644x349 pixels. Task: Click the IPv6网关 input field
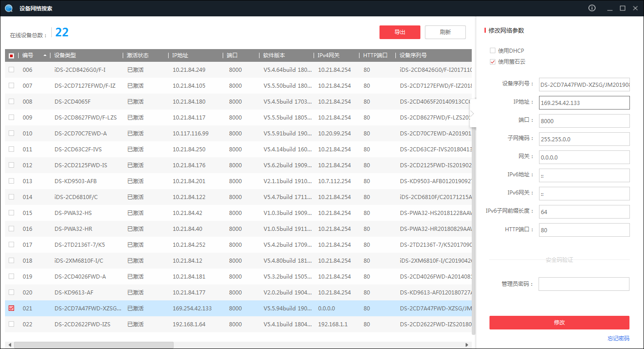584,194
